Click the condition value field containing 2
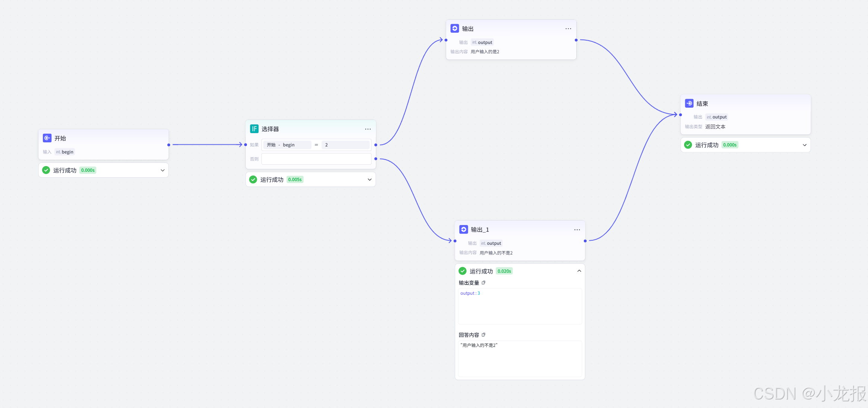This screenshot has height=408, width=868. 345,145
